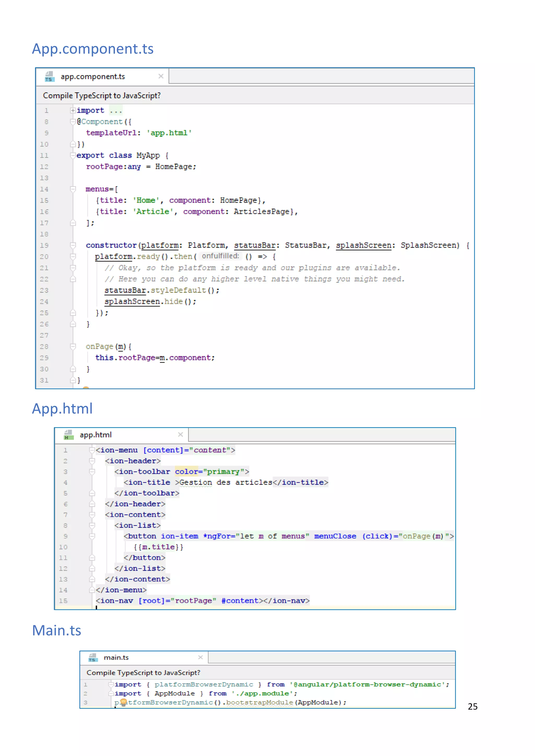
Task: Select the app.html tab
Action: (121, 435)
